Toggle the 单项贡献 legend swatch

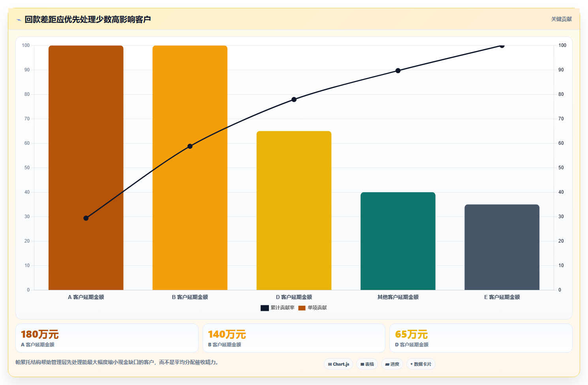(x=302, y=308)
